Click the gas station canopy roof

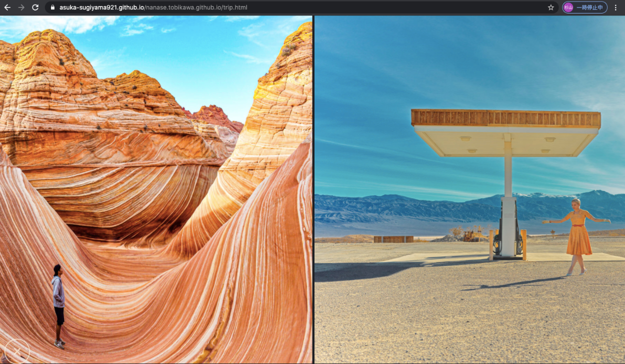click(x=505, y=125)
